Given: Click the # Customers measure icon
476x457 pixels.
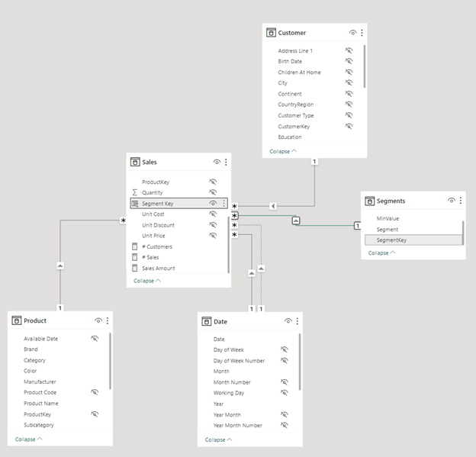Looking at the screenshot, I should pyautogui.click(x=135, y=246).
